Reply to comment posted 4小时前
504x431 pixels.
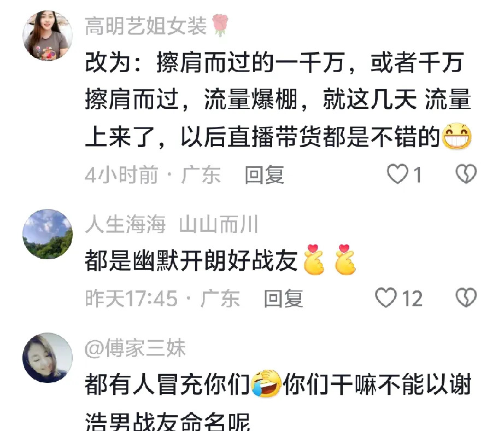pyautogui.click(x=264, y=174)
